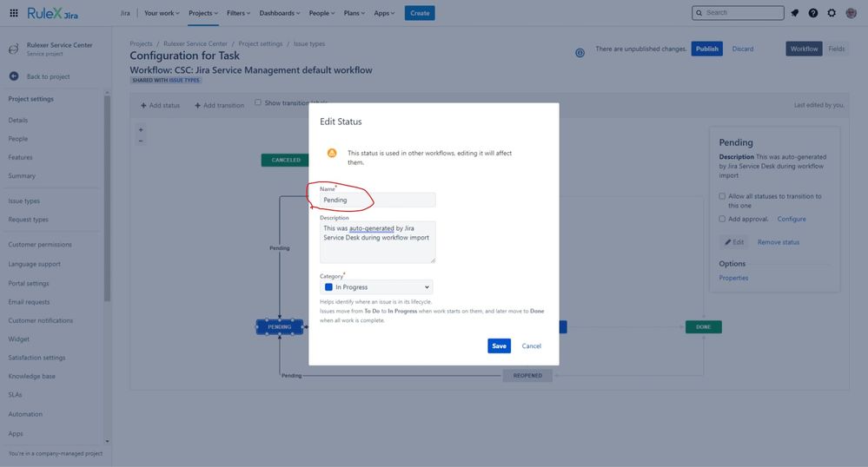Click the warning icon in Edit Status dialog
This screenshot has height=467, width=868.
[332, 153]
